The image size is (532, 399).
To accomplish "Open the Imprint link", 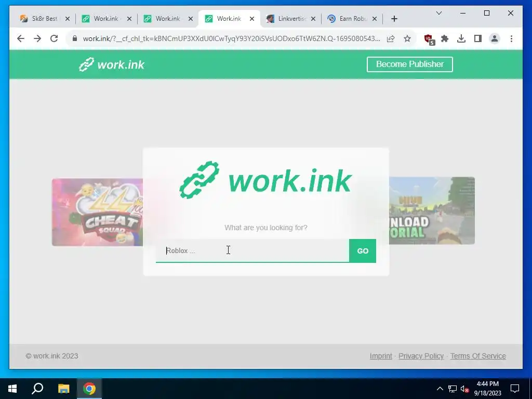I will tap(381, 356).
